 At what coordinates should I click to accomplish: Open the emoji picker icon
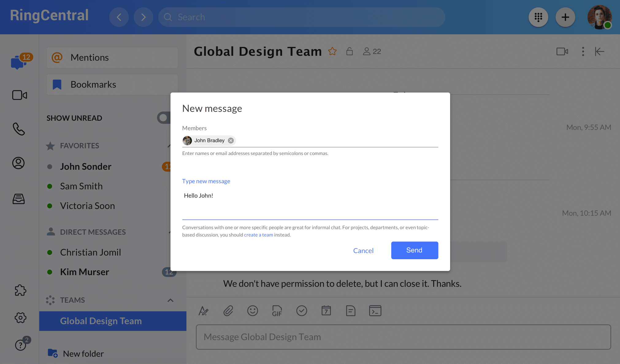[x=252, y=311]
